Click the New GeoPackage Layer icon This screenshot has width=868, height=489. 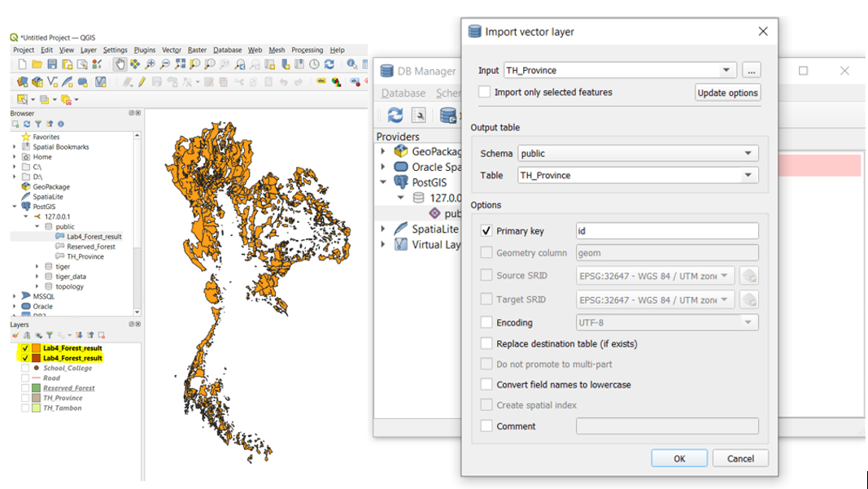(37, 82)
